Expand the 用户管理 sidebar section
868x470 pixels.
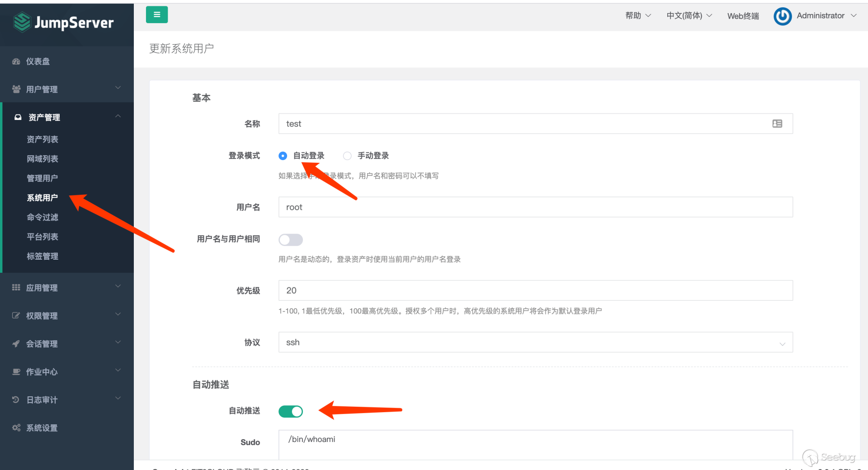click(67, 89)
